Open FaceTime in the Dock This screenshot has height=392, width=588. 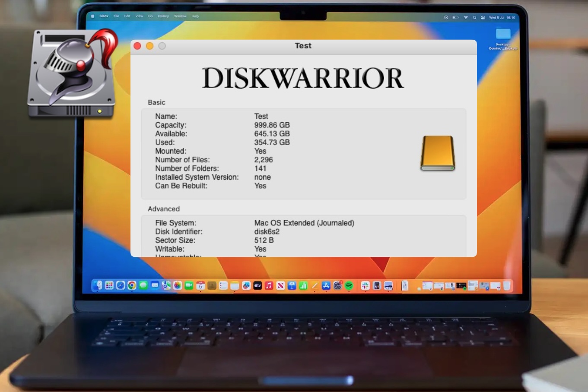(189, 285)
